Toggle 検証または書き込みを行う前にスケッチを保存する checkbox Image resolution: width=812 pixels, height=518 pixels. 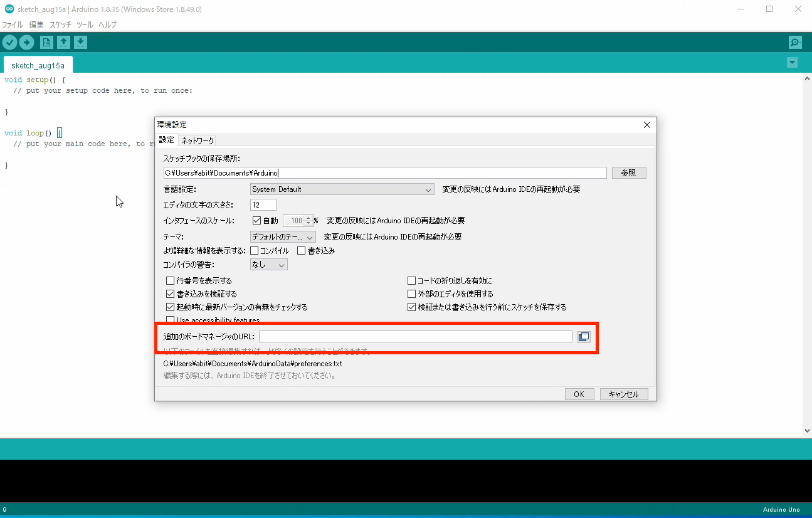click(412, 307)
